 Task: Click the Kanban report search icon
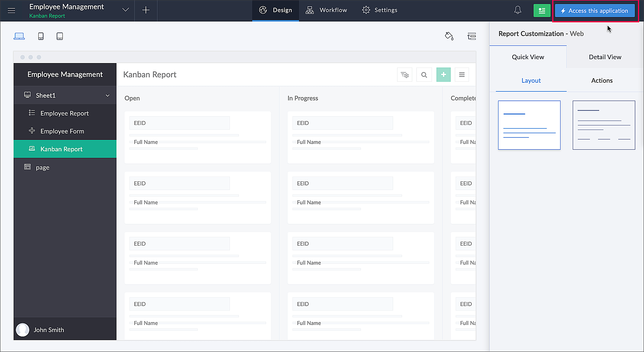point(424,75)
